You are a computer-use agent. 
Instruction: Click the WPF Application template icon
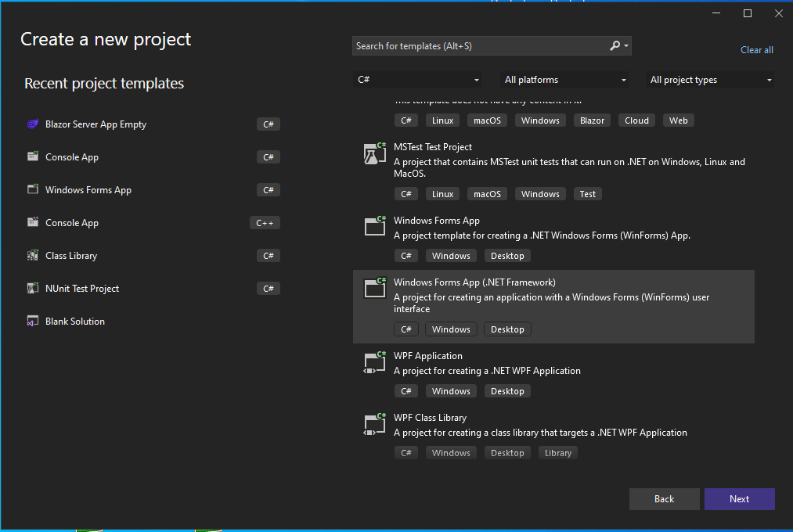(375, 362)
